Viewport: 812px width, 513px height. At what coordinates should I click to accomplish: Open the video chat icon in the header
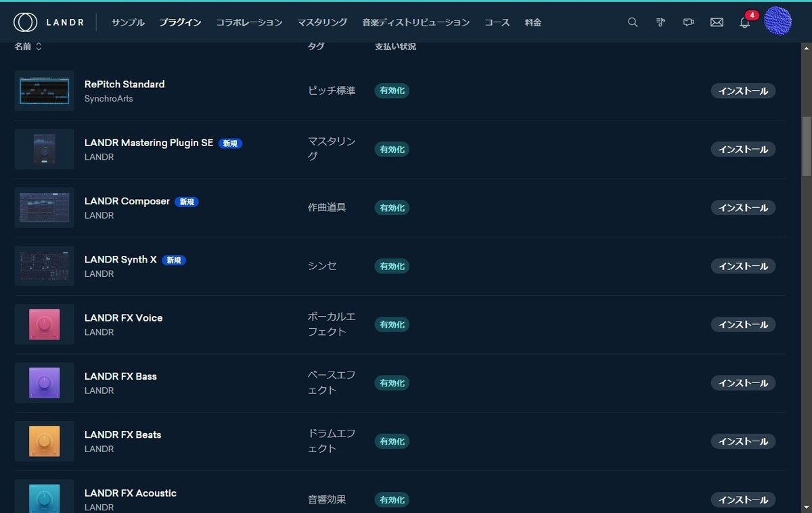coord(688,22)
